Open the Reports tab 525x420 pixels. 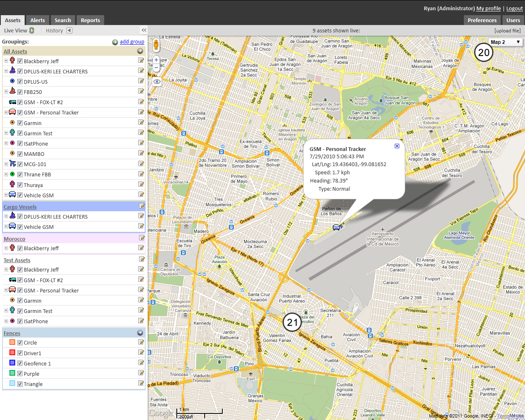(x=90, y=20)
